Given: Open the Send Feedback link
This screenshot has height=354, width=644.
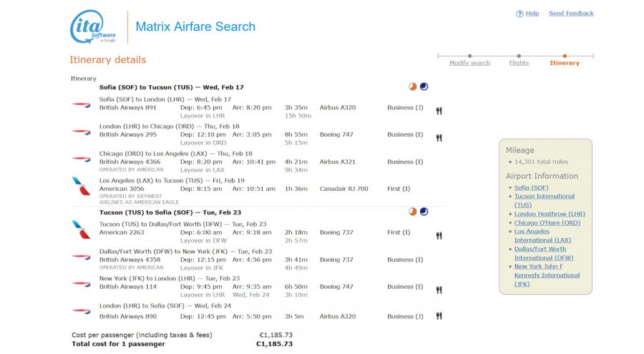Looking at the screenshot, I should (570, 14).
